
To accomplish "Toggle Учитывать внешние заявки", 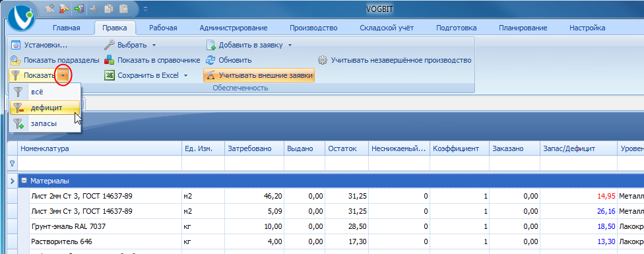I will click(259, 75).
